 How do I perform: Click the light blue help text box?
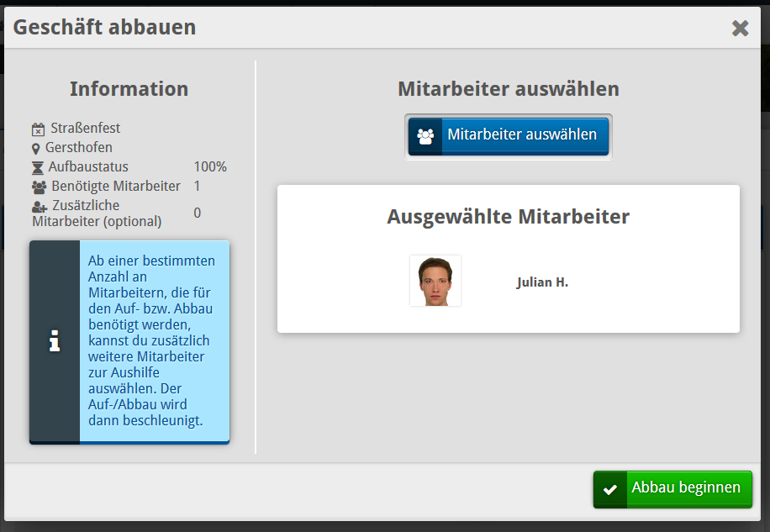[154, 341]
